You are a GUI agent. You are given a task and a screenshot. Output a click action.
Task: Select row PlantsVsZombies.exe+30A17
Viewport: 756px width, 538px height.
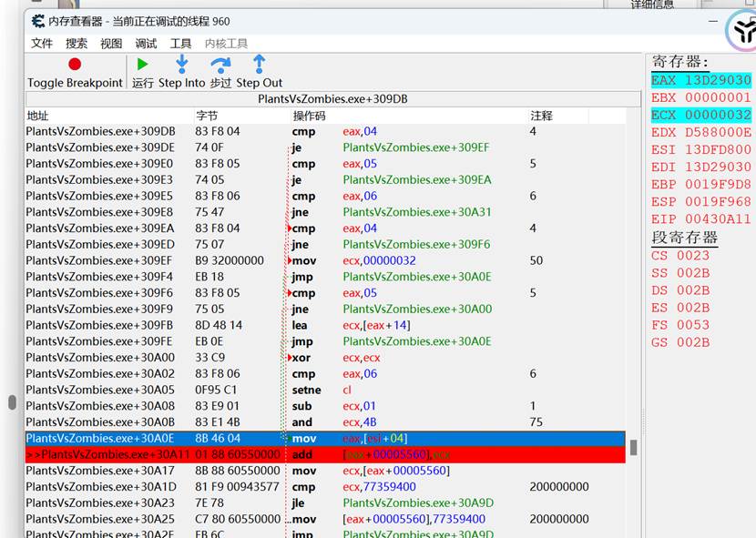[x=325, y=471]
